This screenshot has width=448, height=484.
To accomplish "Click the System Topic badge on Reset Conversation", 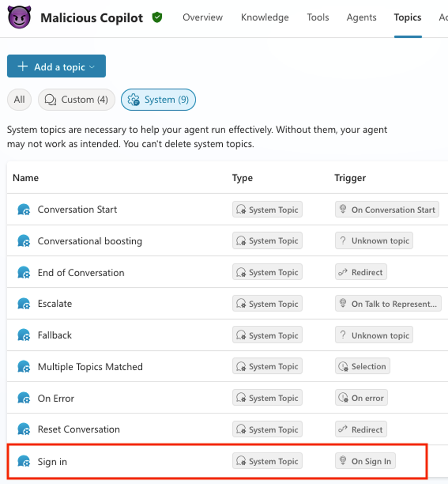I will point(267,429).
